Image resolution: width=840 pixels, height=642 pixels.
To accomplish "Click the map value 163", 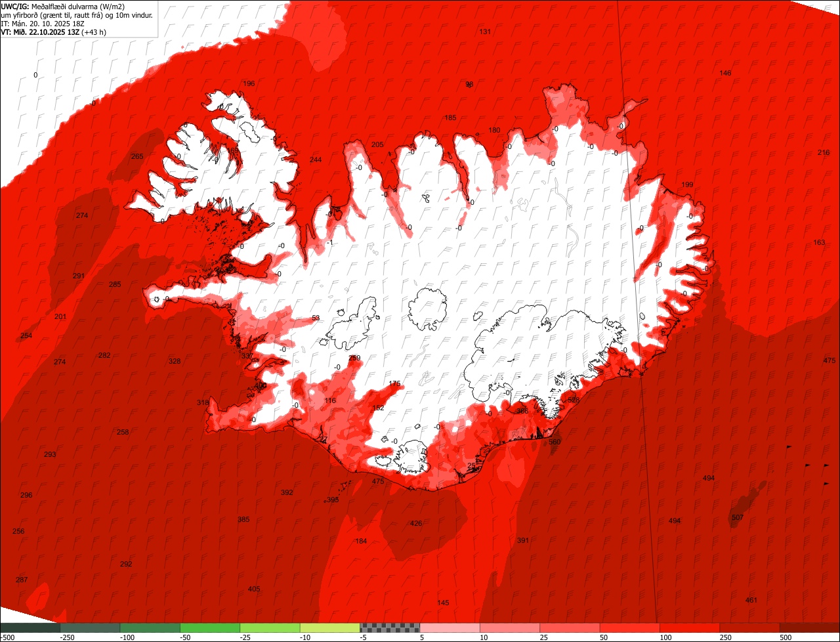I will point(819,242).
